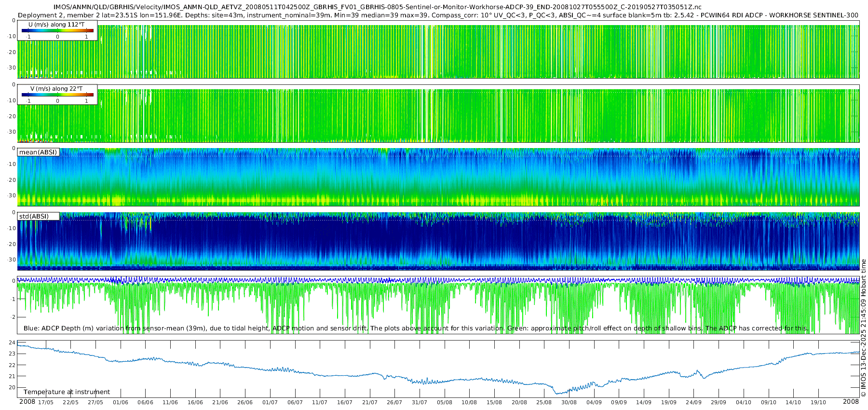Click the NetCDF filename title at top
Image resolution: width=868 pixels, height=410 pixels.
click(x=377, y=7)
